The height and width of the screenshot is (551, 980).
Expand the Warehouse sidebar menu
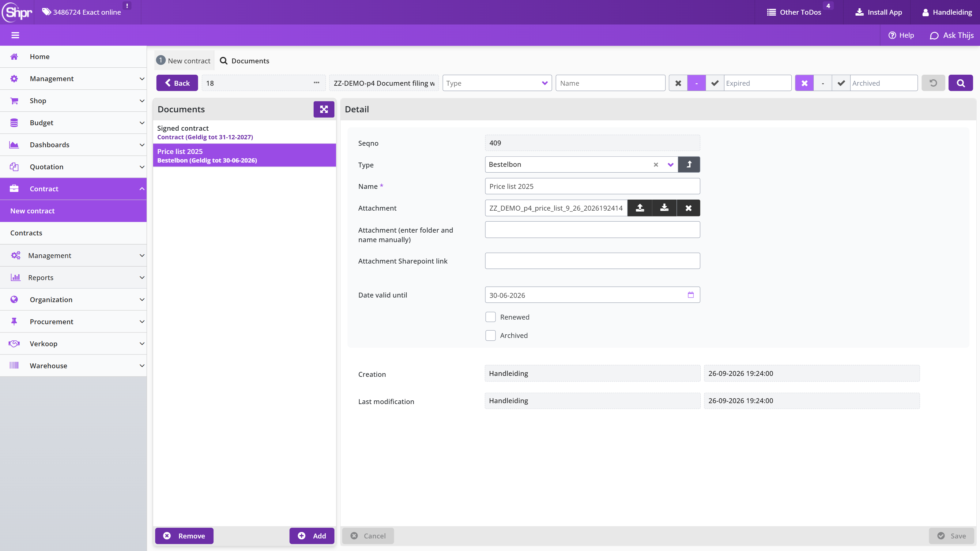(73, 366)
